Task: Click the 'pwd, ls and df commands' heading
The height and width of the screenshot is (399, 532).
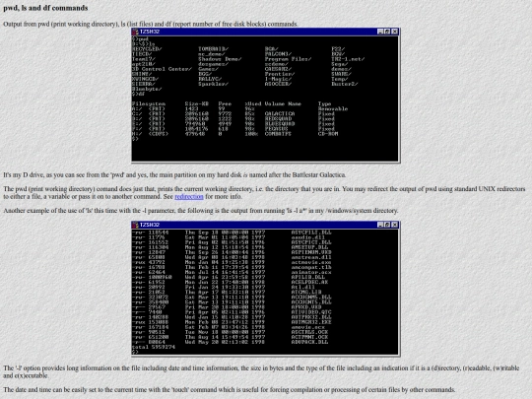Action: (45, 8)
